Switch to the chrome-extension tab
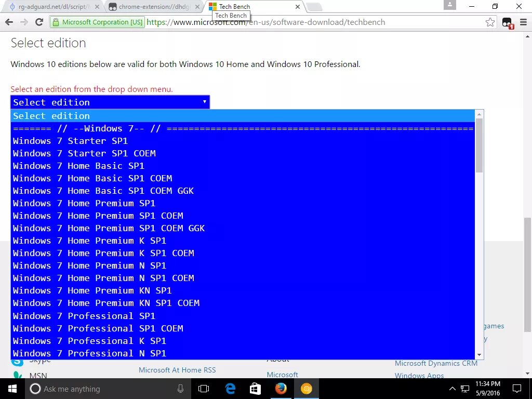 (x=154, y=7)
